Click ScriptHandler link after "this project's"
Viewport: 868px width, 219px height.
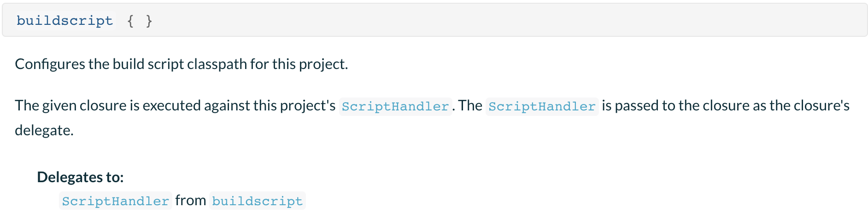tap(395, 106)
